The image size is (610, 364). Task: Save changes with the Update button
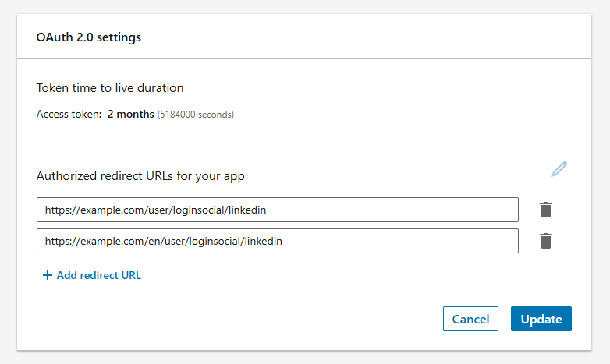(x=541, y=319)
